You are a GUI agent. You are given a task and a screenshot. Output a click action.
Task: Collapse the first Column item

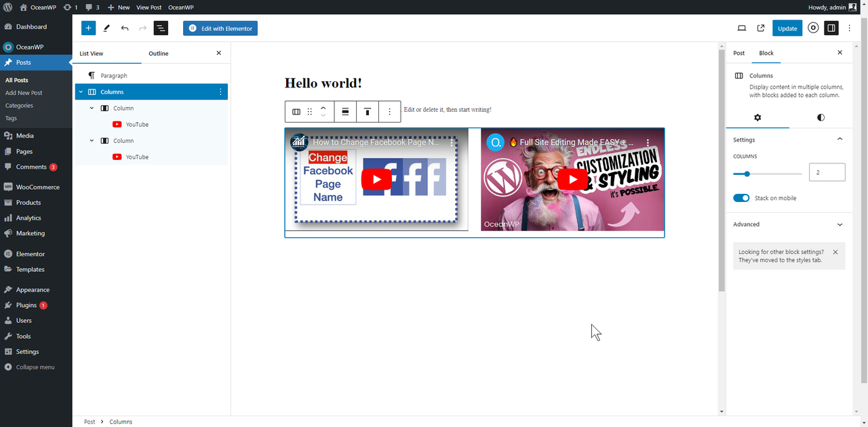[92, 108]
